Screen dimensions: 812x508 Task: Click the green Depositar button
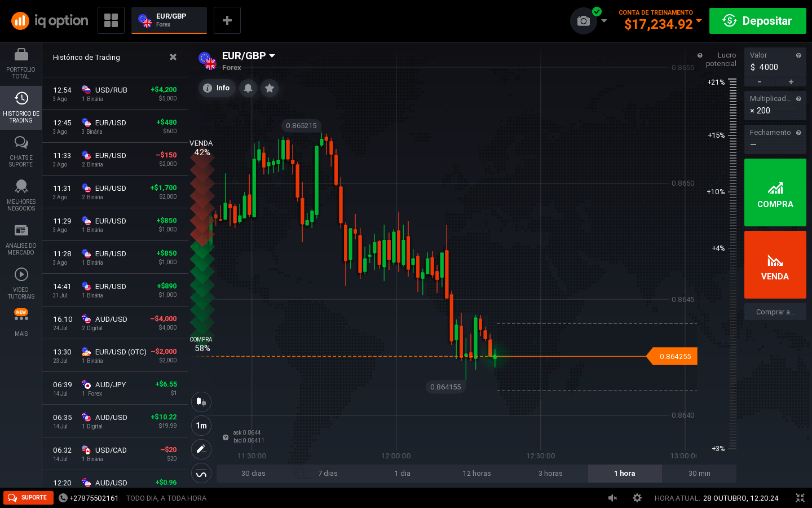758,21
